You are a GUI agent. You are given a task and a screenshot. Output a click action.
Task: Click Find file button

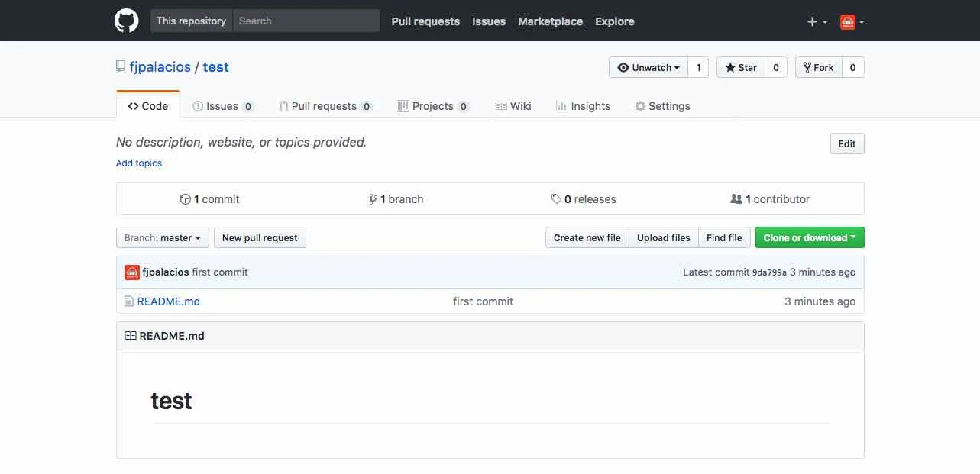[724, 237]
